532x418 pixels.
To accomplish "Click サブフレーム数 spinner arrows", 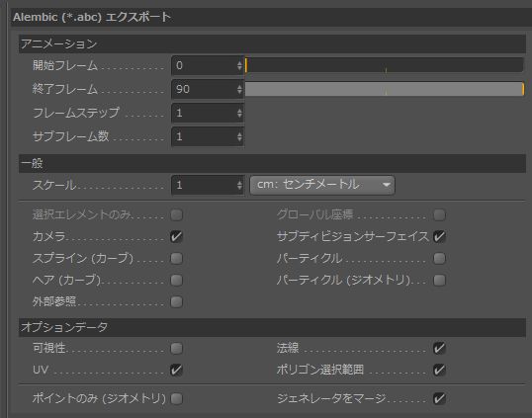I will 239,136.
